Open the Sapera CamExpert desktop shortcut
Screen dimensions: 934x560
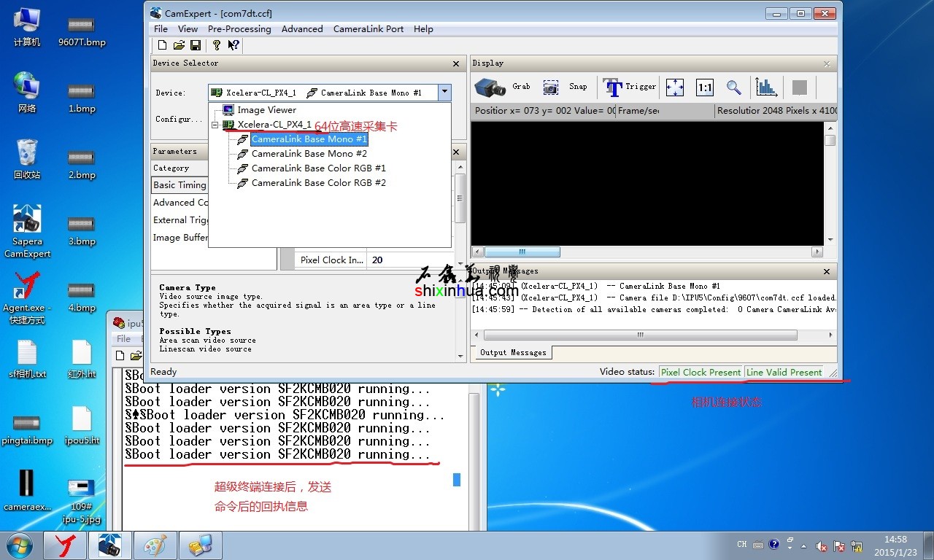27,231
